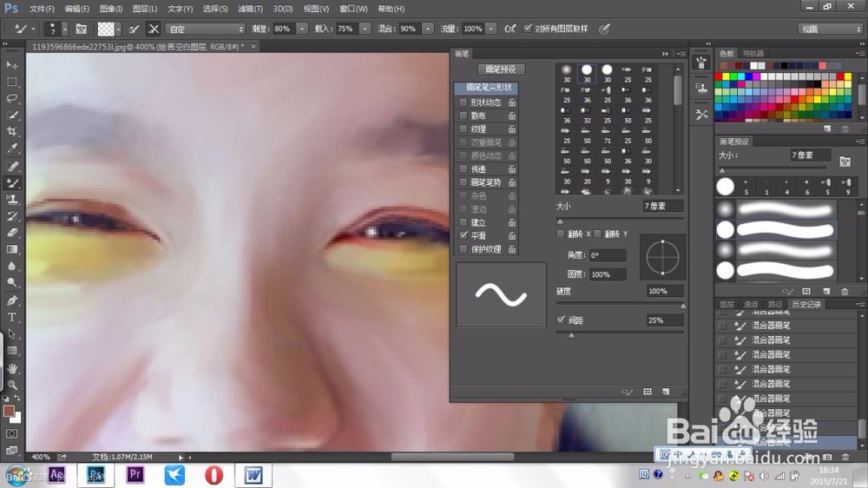Open the 混合 90% value dropdown
Viewport: 868px width, 488px height.
tap(428, 29)
